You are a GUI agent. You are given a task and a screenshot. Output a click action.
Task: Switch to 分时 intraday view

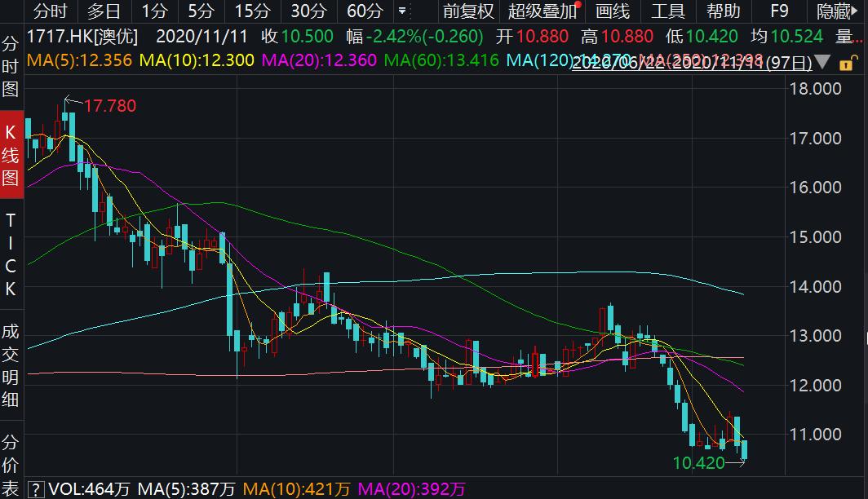point(51,11)
